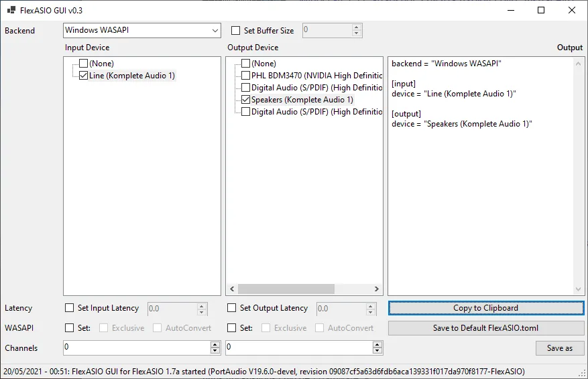Screen dimensions: 588x379
Task: Toggle the output WASAPI AutoConvert checkbox
Action: tap(320, 328)
